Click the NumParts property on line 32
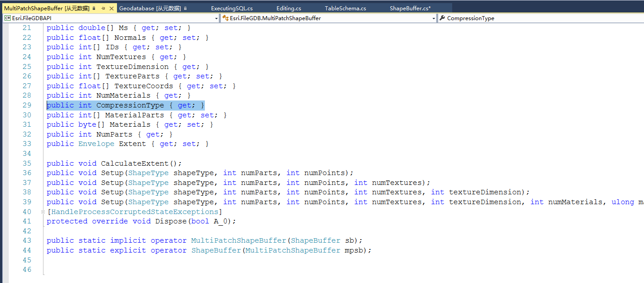 114,134
